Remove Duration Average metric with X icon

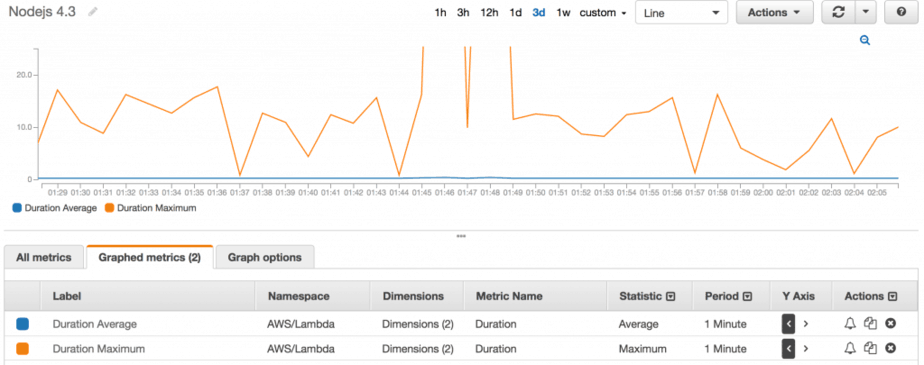(891, 324)
